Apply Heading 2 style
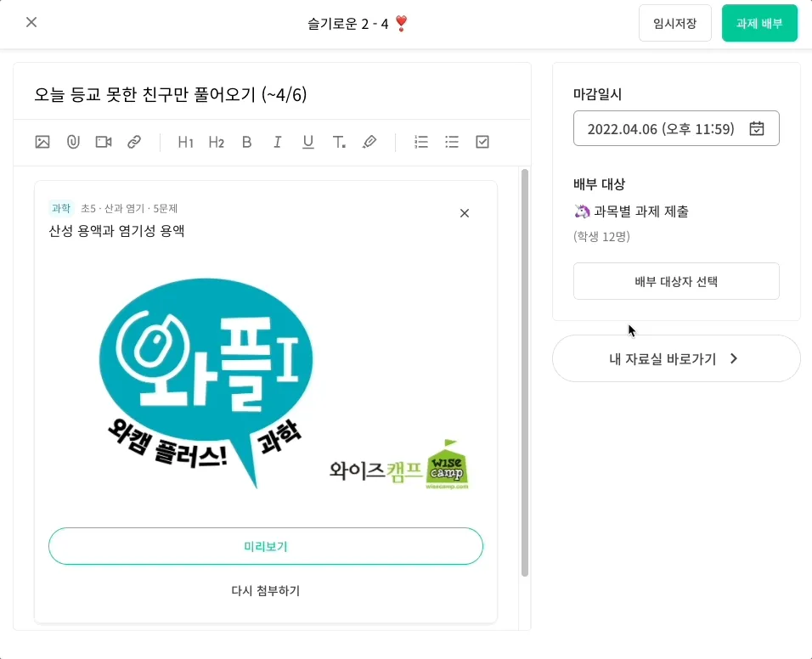The height and width of the screenshot is (659, 812). coord(216,142)
